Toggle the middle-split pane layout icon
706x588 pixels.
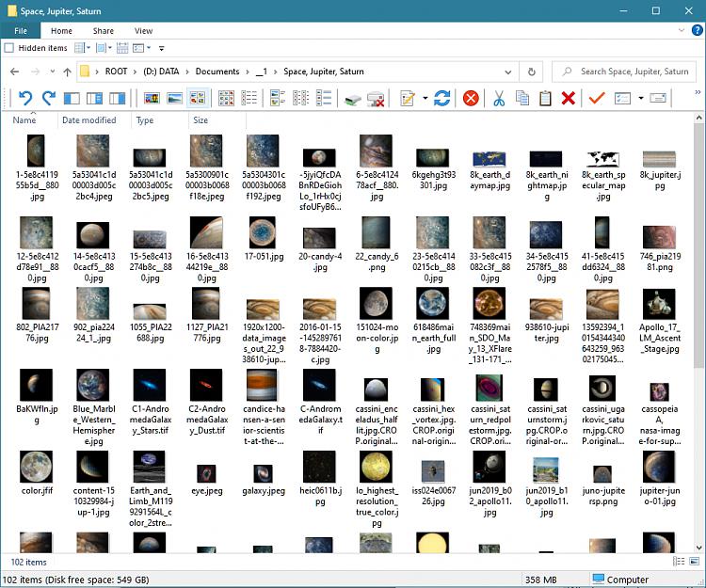[94, 98]
